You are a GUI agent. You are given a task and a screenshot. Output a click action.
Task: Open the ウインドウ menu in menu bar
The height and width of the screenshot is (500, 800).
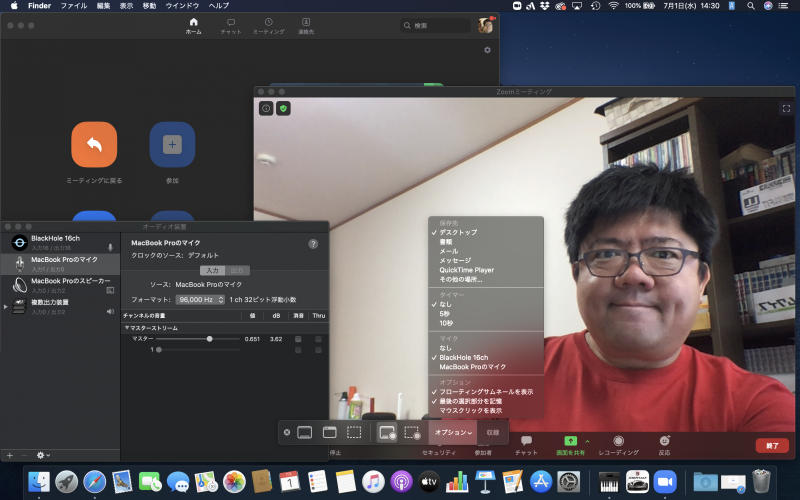click(x=182, y=6)
